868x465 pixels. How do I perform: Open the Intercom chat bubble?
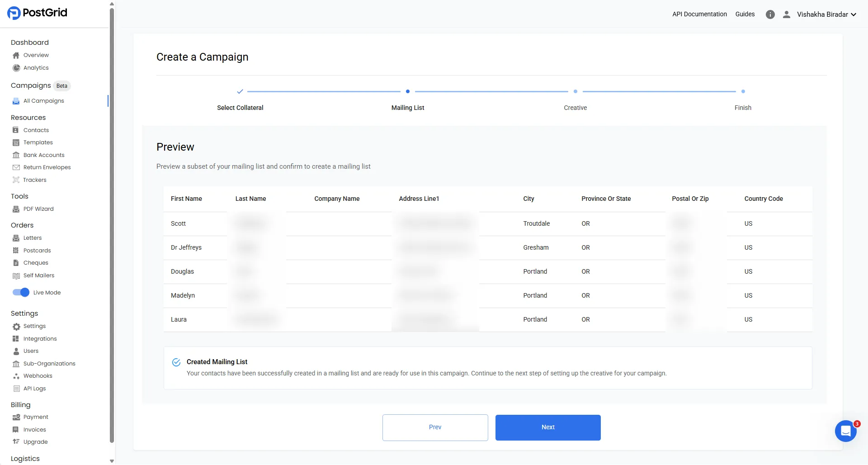coord(845,431)
